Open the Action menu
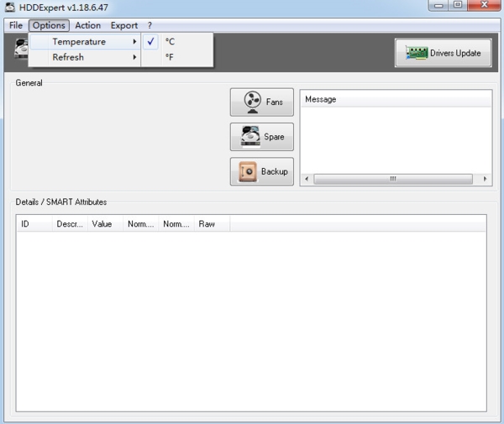Screen dimensions: 504x424 click(87, 25)
